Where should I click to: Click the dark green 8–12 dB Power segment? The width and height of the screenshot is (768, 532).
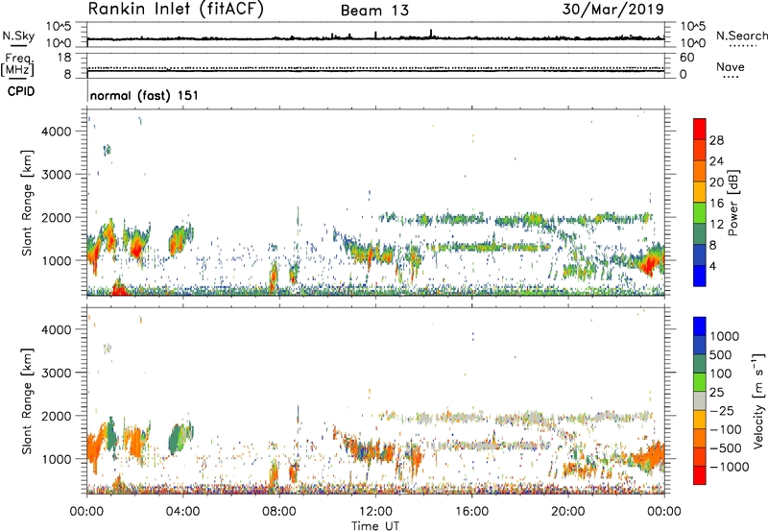tap(700, 233)
